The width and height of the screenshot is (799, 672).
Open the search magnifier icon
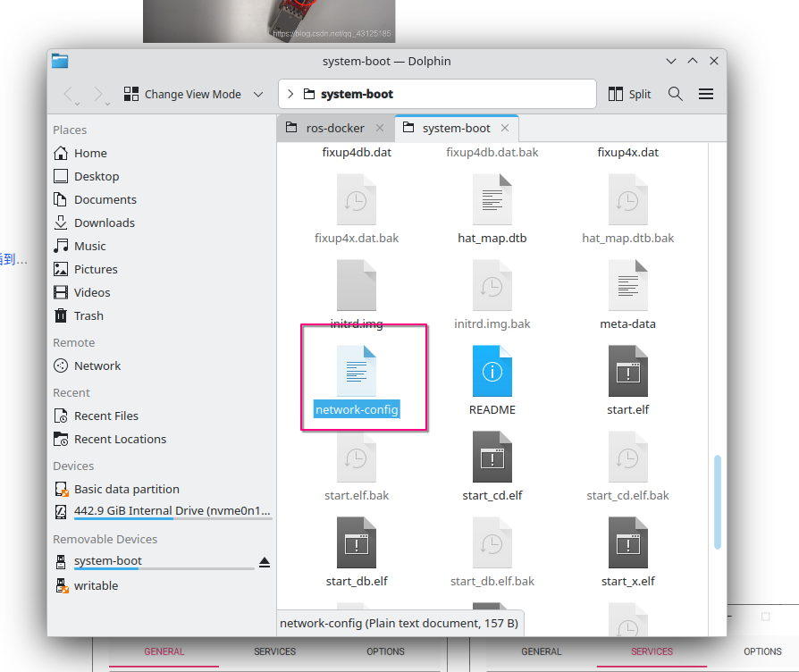click(x=675, y=94)
